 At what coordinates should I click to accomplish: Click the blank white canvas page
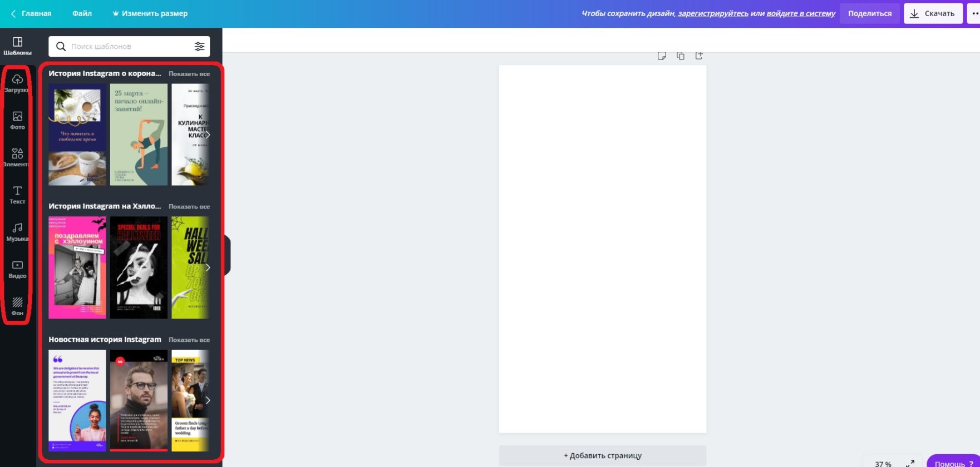(603, 249)
